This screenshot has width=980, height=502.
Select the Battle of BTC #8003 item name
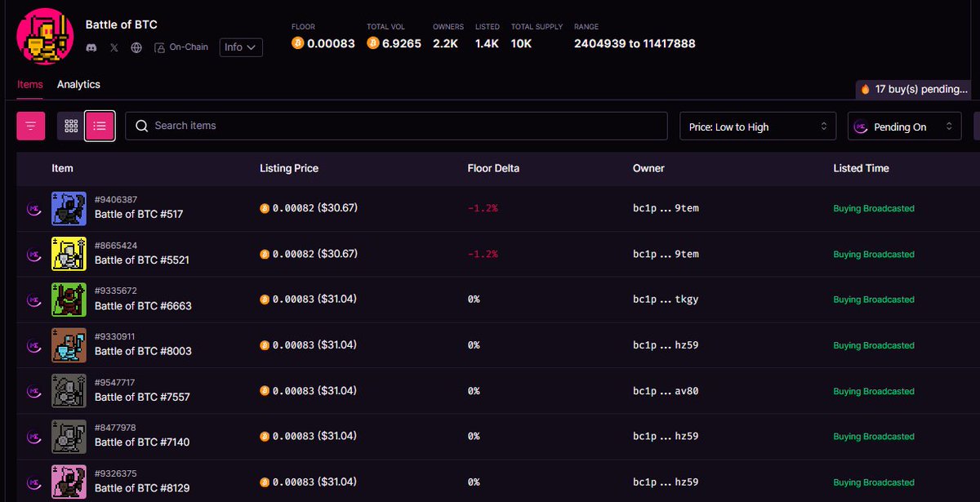[143, 351]
